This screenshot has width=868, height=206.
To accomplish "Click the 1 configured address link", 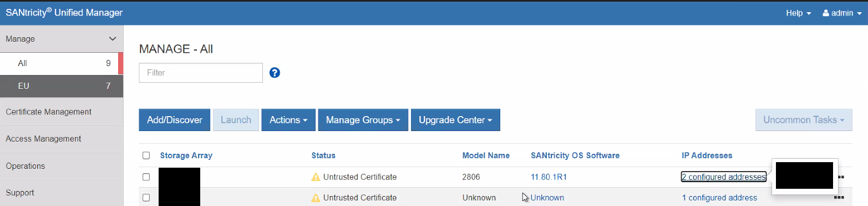I will tap(719, 198).
